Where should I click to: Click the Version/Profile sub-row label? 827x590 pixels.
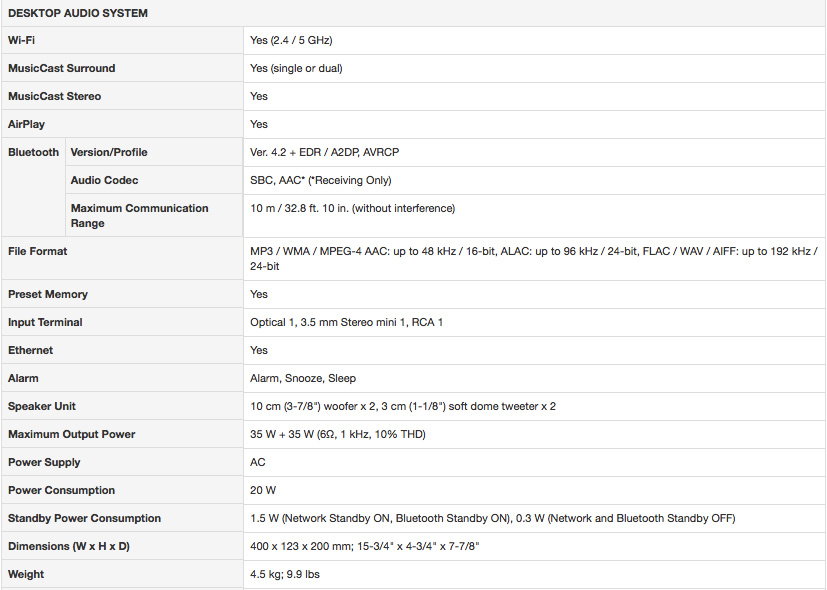click(109, 152)
